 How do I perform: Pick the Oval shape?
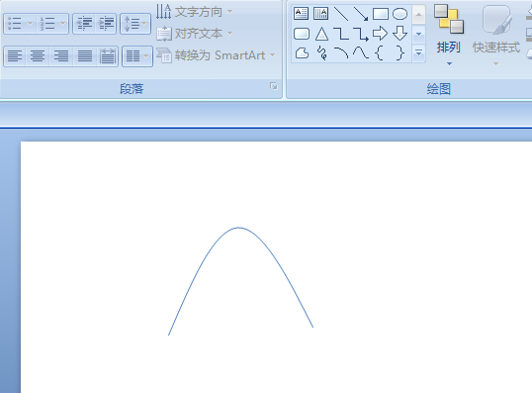tap(400, 14)
